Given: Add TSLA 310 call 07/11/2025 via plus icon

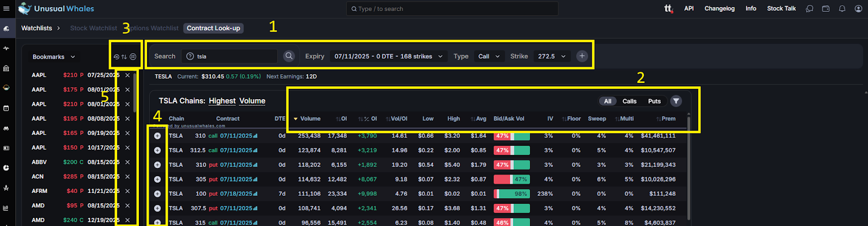Looking at the screenshot, I should pos(157,135).
